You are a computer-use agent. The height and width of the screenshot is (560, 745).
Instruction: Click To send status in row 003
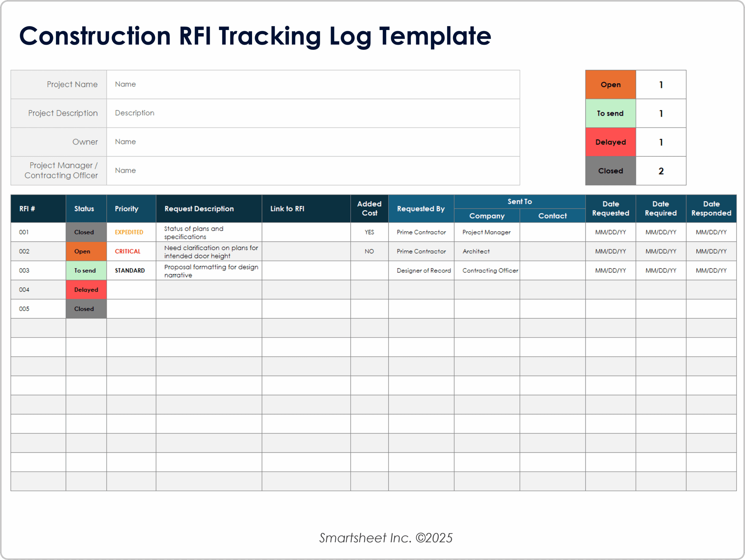pyautogui.click(x=86, y=271)
